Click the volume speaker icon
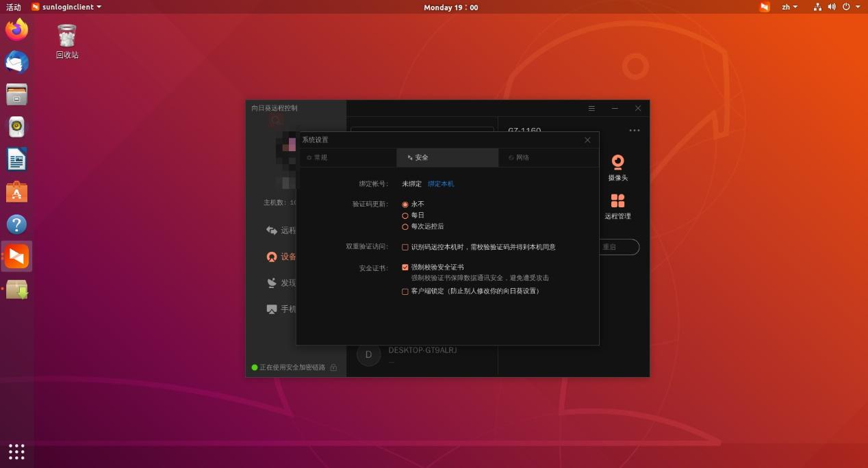This screenshot has width=868, height=468. coord(832,7)
